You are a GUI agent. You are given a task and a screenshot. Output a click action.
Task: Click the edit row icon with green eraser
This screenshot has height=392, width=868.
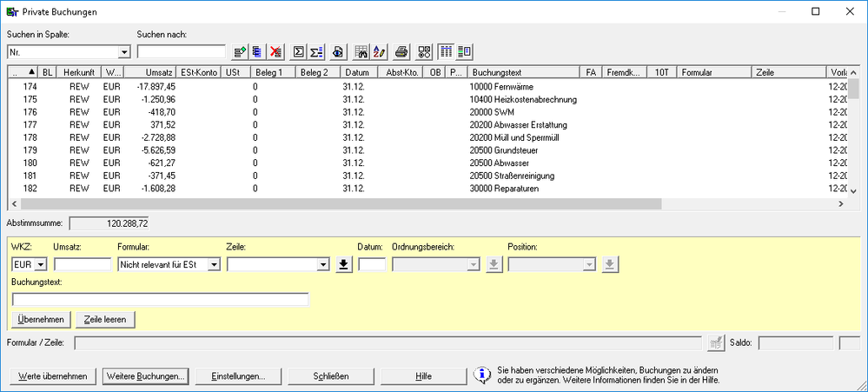240,52
